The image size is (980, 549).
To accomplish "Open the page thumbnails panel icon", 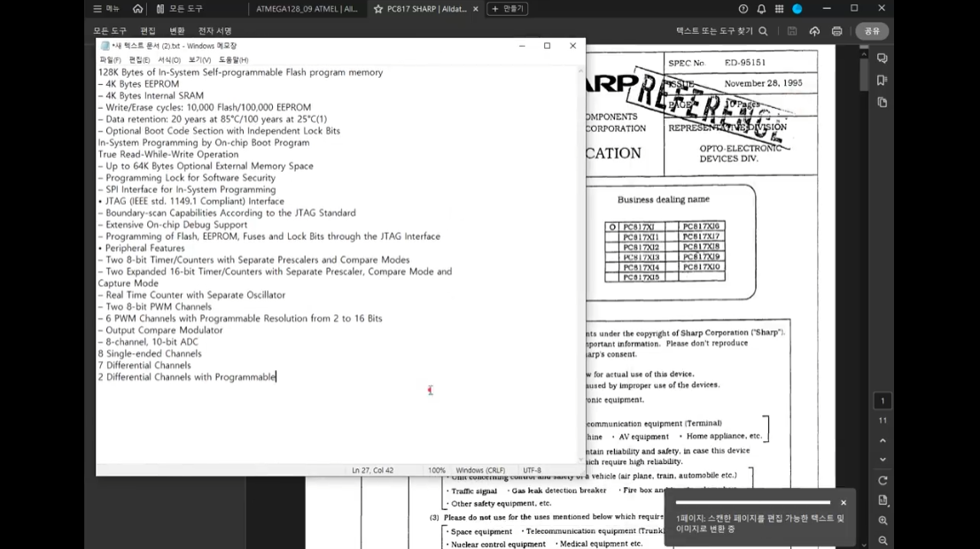I will pos(883,103).
